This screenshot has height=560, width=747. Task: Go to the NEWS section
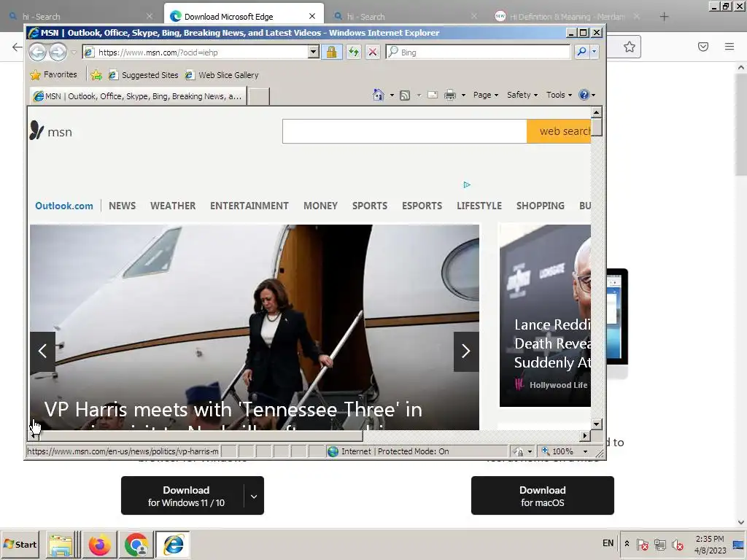(x=122, y=206)
